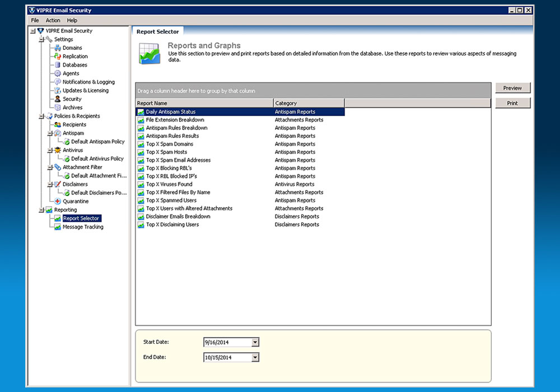Click the Disclaimers node icon
The image size is (560, 392).
(x=58, y=184)
